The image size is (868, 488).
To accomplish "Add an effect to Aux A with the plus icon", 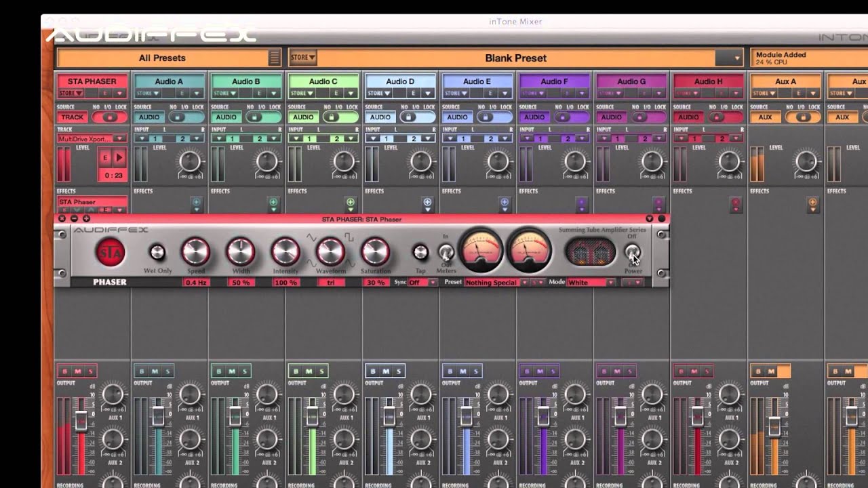I will pos(812,202).
